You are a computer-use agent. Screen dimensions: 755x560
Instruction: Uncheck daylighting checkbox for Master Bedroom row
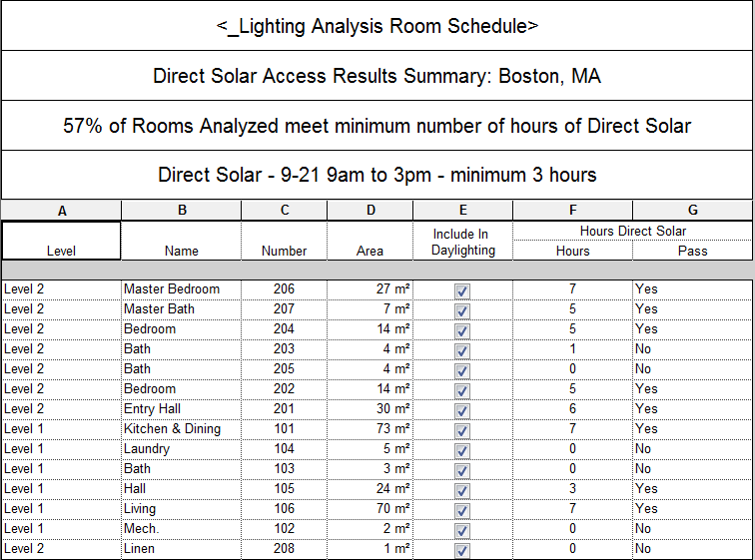tap(461, 290)
